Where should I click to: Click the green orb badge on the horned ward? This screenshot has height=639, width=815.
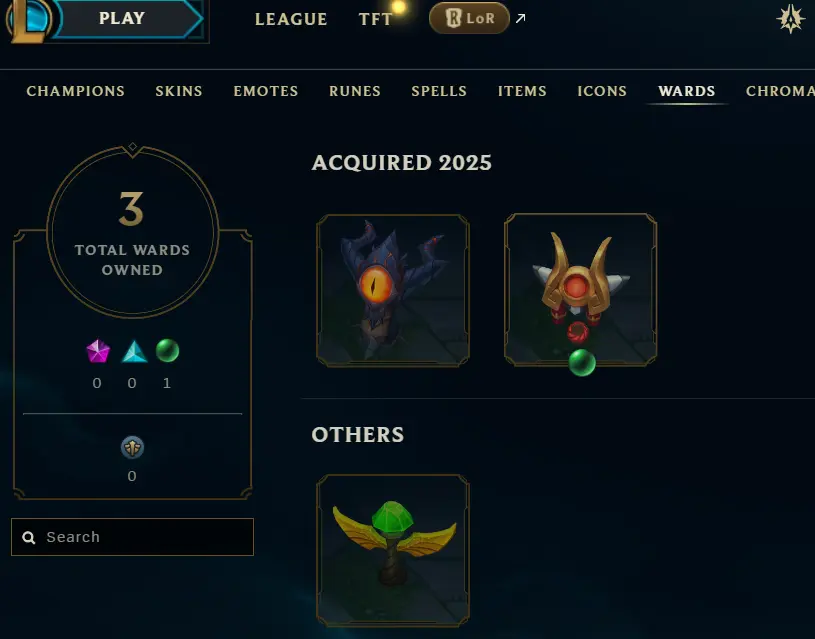pos(582,362)
